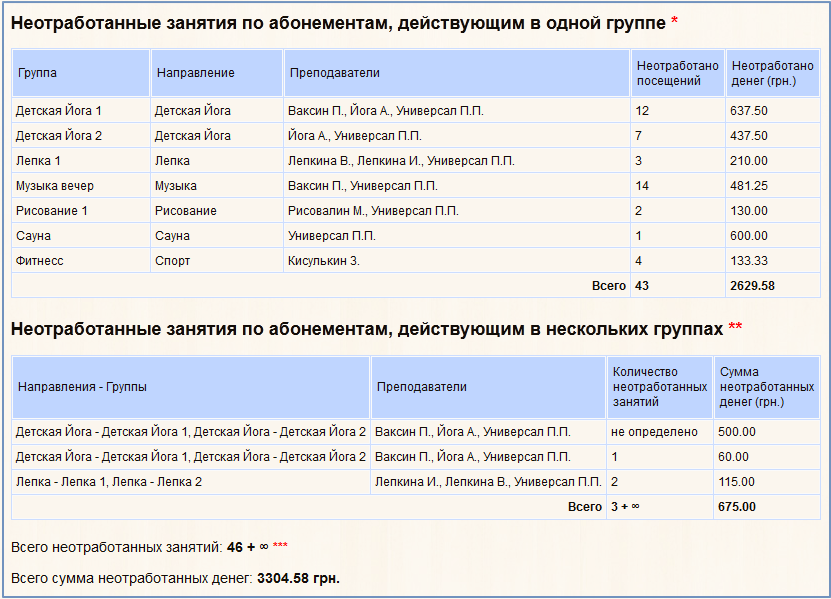Select the 'Лепка 1' group cell
The width and height of the screenshot is (831, 599).
coord(39,161)
